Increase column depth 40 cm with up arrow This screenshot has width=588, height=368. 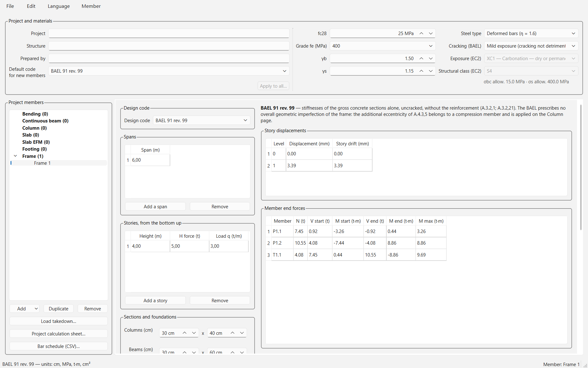[232, 333]
